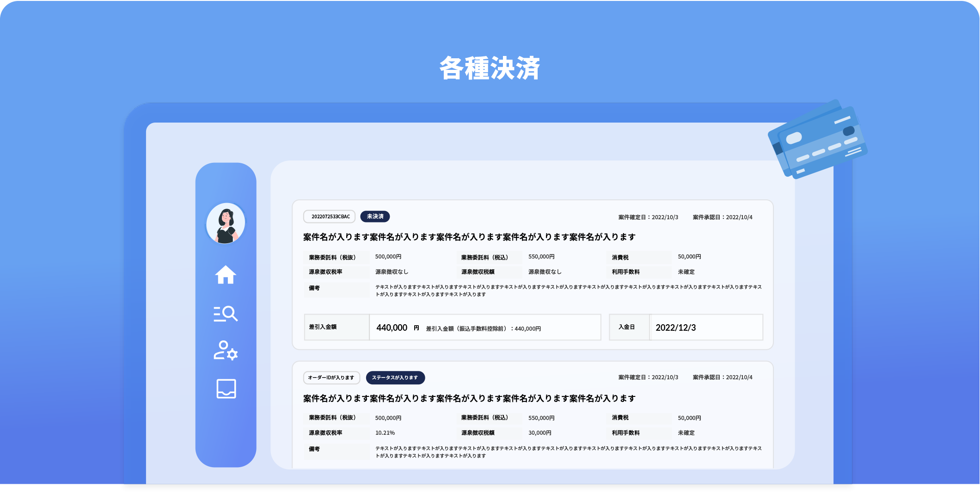
Task: Click 差引入金額（振込手数料控除前）：440,000円 text
Action: click(484, 328)
